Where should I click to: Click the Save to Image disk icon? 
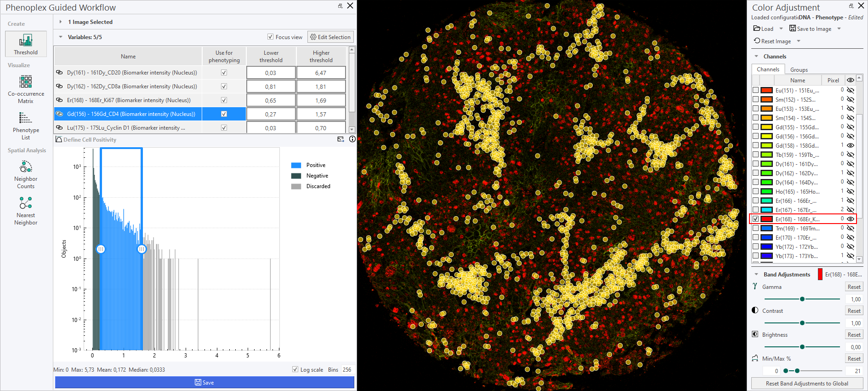(793, 29)
